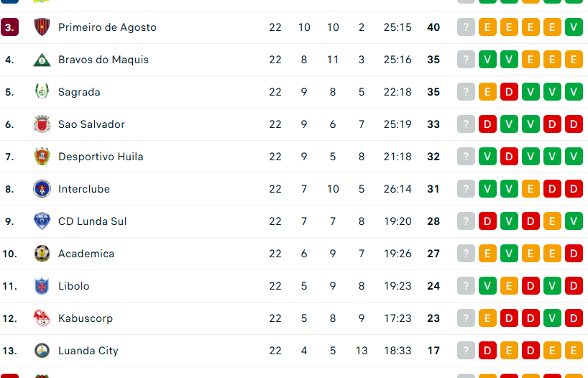The width and height of the screenshot is (588, 378).
Task: Click the Desportivo Huila team crest
Action: click(x=42, y=157)
